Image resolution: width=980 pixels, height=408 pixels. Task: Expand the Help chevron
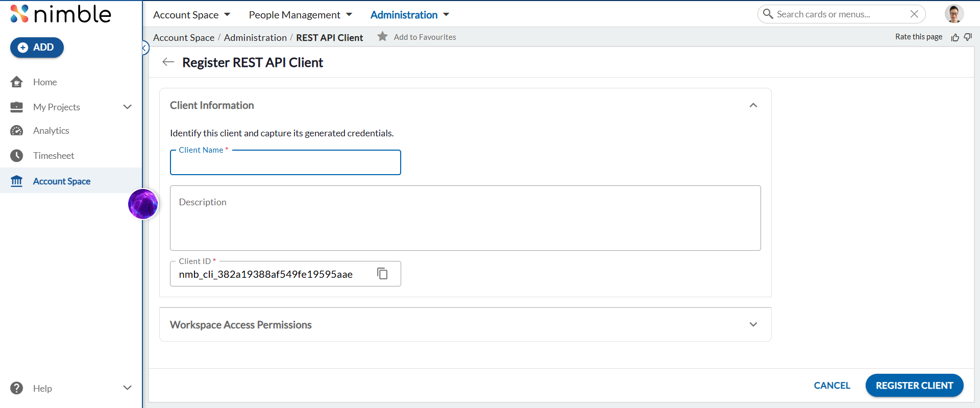tap(128, 388)
